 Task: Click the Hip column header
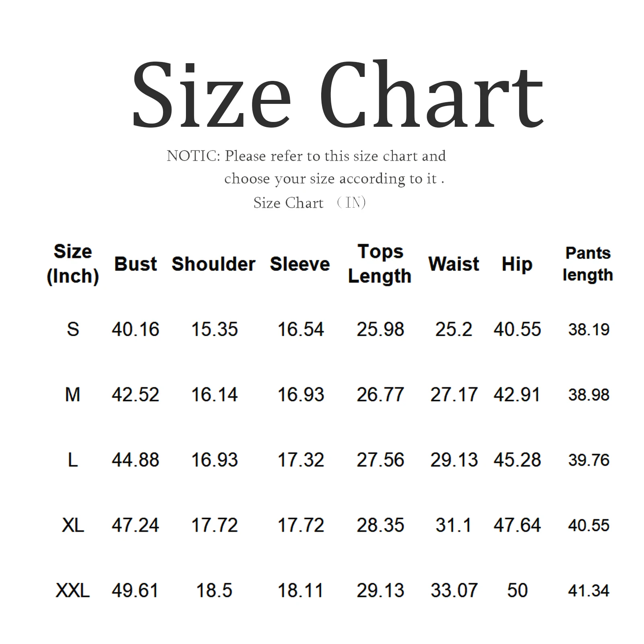517,264
